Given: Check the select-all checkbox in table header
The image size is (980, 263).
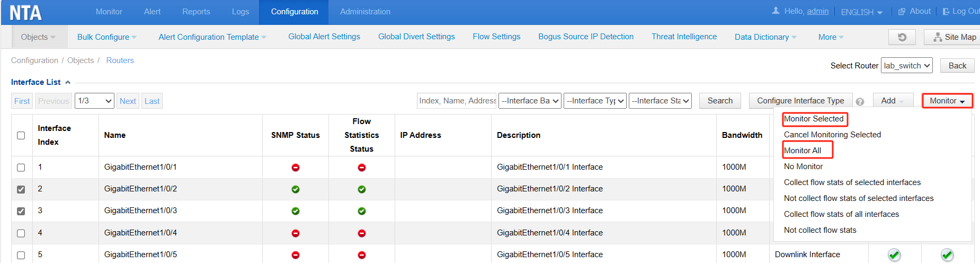Looking at the screenshot, I should [x=21, y=135].
